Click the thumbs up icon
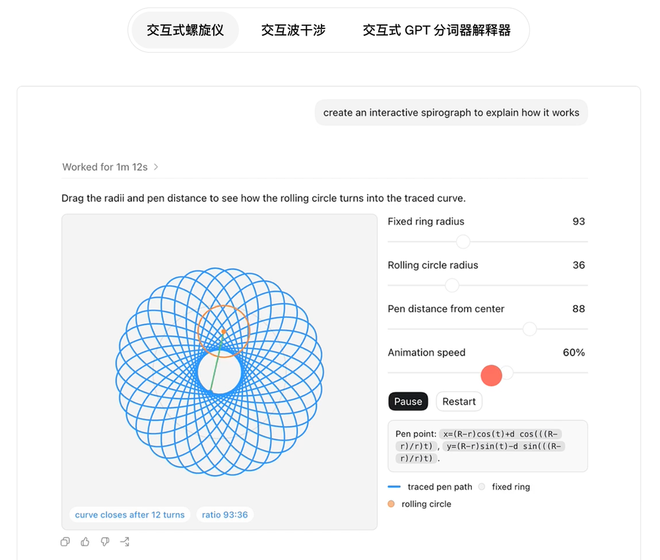Viewport: 660px width, 560px height. (85, 541)
